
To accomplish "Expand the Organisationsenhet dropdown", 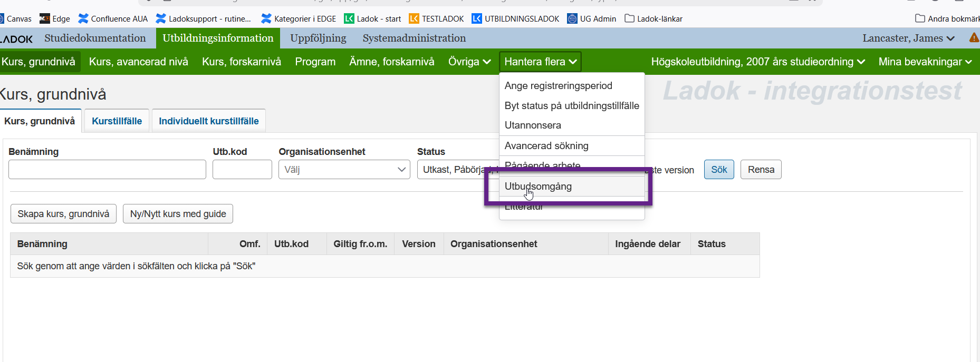I will coord(344,170).
